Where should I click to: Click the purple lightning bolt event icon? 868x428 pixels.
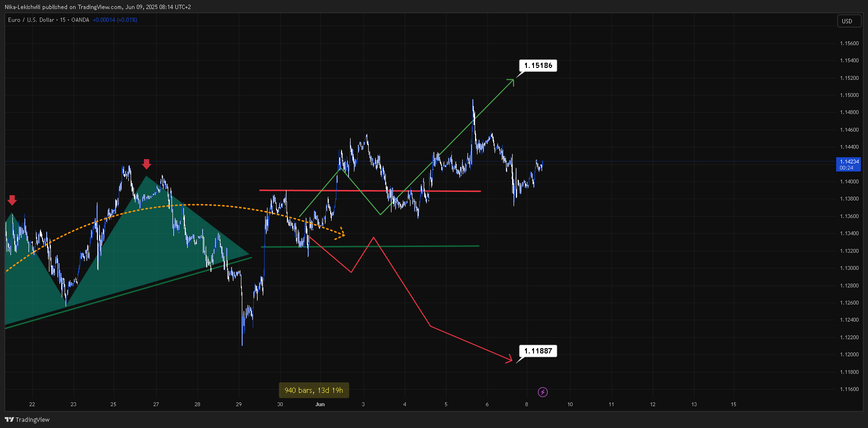tap(543, 392)
